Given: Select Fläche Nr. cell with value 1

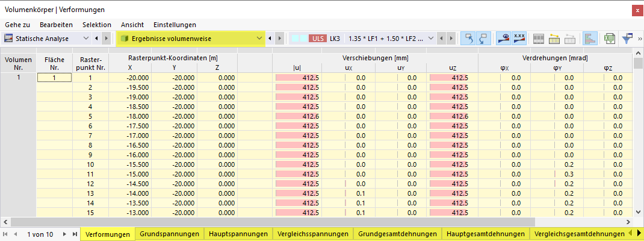Looking at the screenshot, I should (x=55, y=77).
